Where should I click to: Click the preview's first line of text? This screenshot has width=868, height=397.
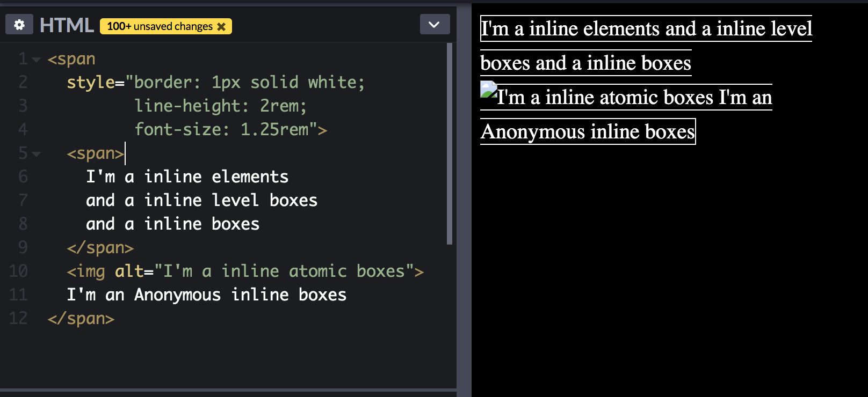646,29
